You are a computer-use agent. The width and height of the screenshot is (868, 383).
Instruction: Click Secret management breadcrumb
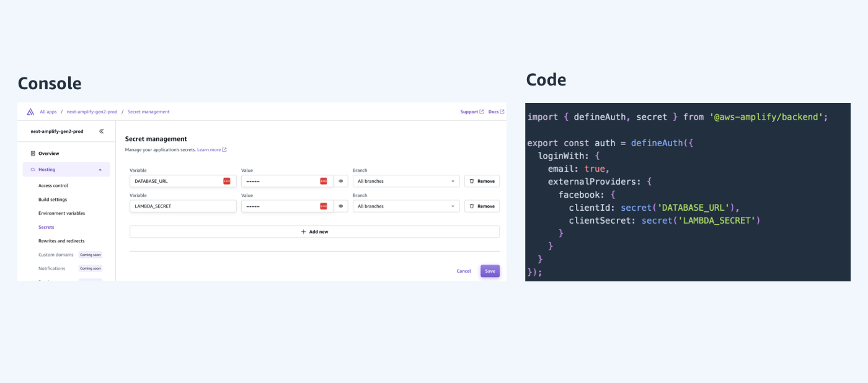[x=149, y=112]
